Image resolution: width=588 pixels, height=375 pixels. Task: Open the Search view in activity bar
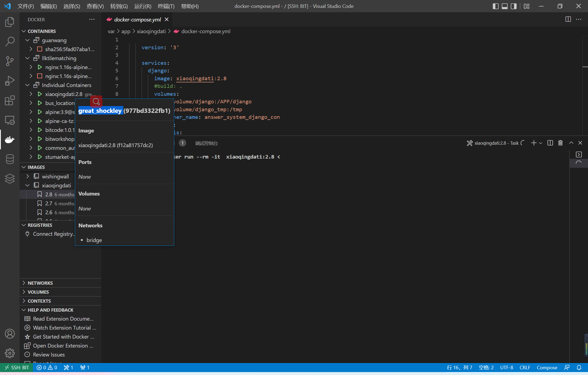[10, 42]
